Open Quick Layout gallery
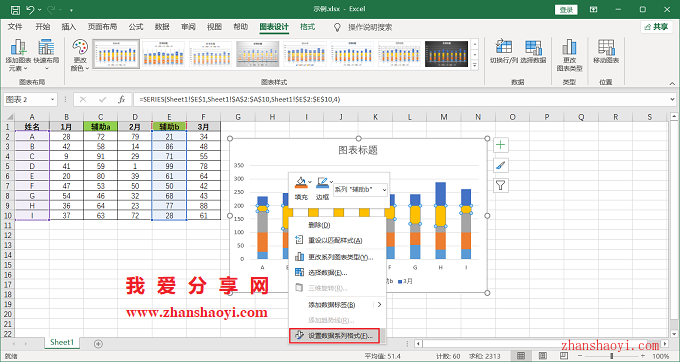This screenshot has width=680, height=362. pyautogui.click(x=46, y=55)
